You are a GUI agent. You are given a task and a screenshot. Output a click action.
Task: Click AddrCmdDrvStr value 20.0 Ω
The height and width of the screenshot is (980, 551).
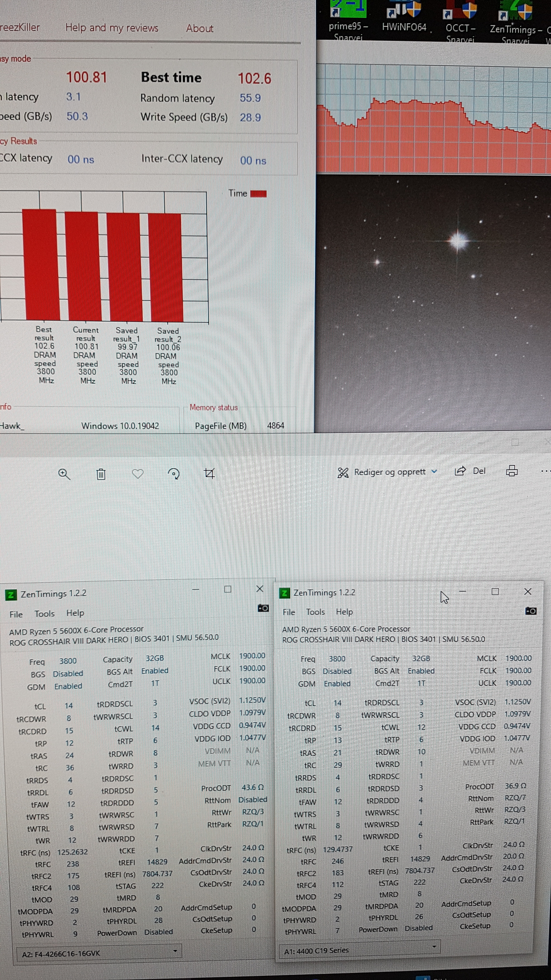coord(513,856)
